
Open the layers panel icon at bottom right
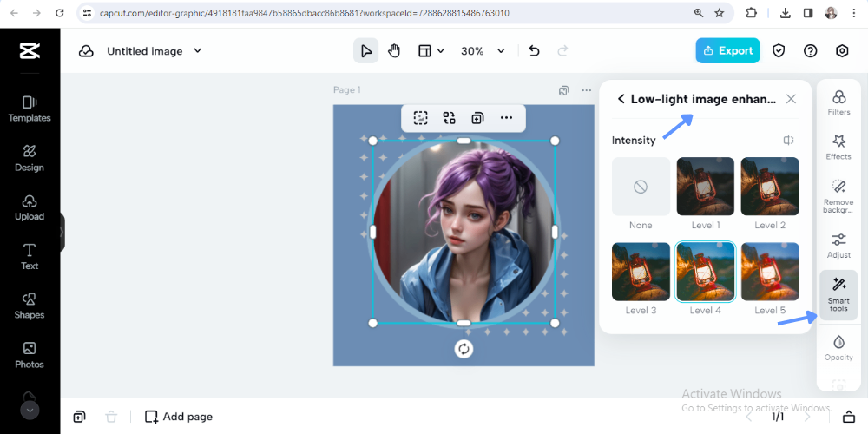pyautogui.click(x=849, y=417)
